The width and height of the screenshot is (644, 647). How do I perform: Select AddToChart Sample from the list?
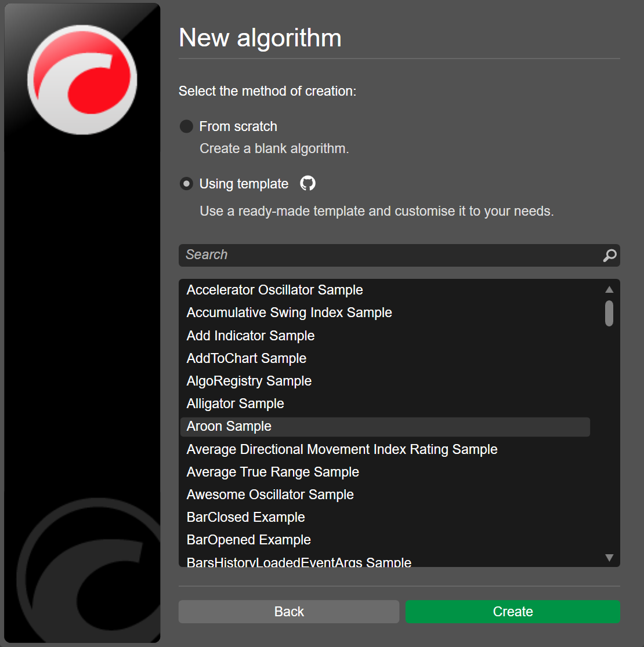coord(247,358)
